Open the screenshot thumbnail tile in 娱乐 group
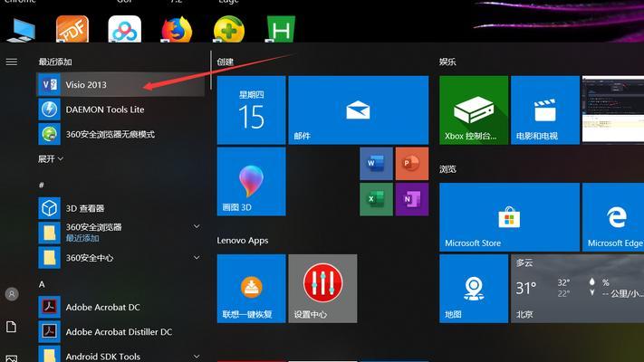The image size is (644, 362). [x=613, y=110]
